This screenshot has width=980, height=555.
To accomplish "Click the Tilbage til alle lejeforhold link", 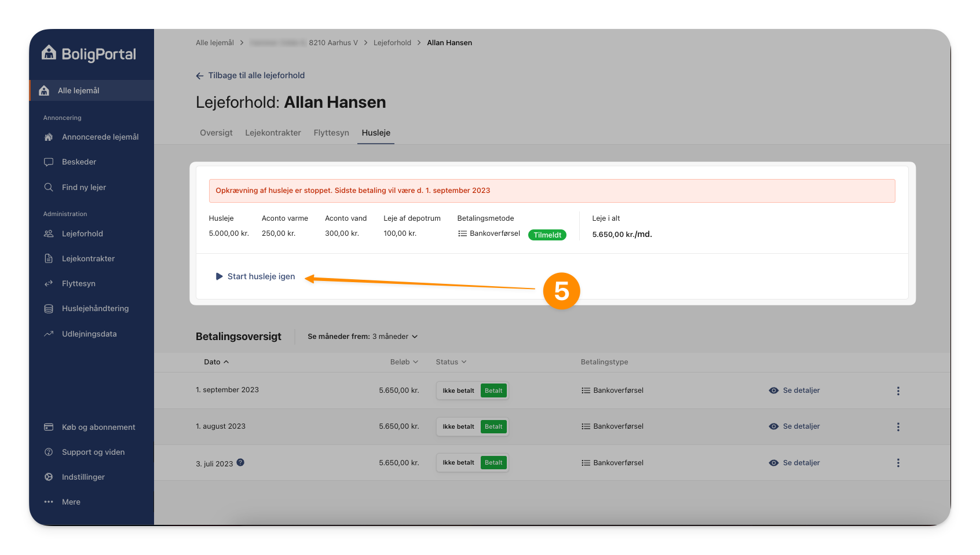I will coord(256,76).
